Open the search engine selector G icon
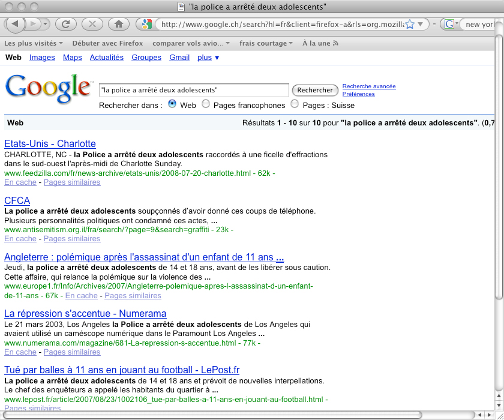The width and height of the screenshot is (504, 420). click(x=450, y=24)
